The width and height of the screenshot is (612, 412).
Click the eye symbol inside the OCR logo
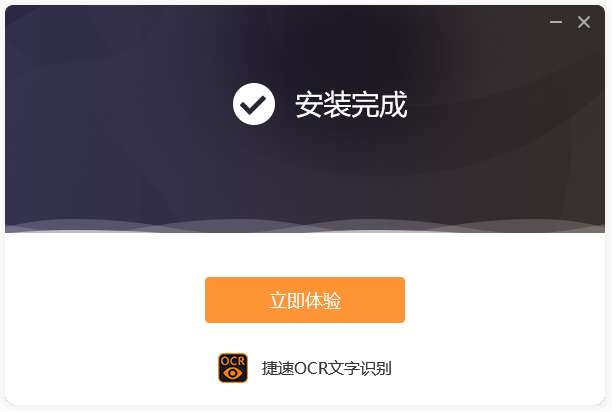233,373
